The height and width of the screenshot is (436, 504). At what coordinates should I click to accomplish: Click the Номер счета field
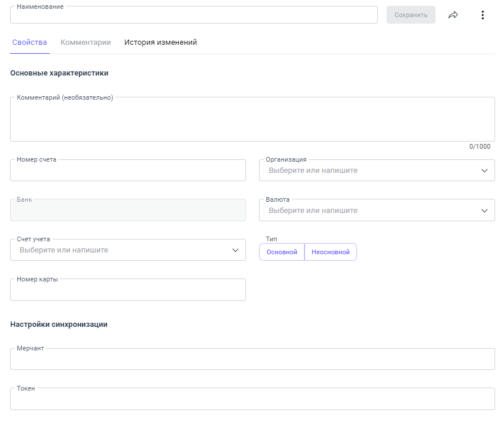click(x=127, y=171)
